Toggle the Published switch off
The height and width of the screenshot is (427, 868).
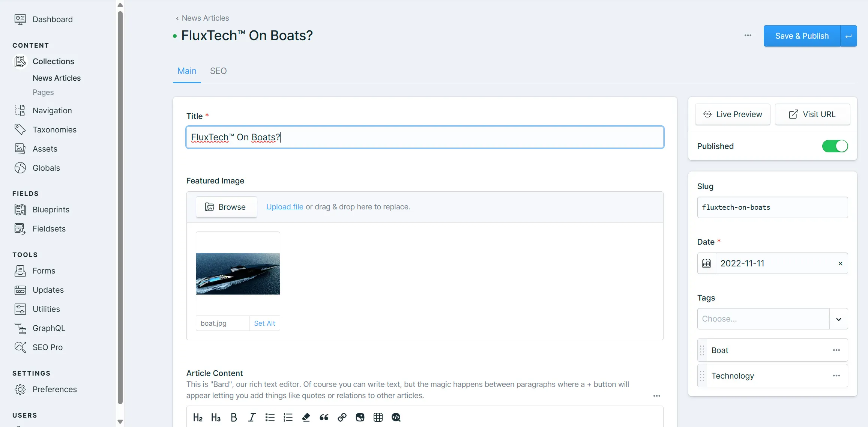pos(835,146)
